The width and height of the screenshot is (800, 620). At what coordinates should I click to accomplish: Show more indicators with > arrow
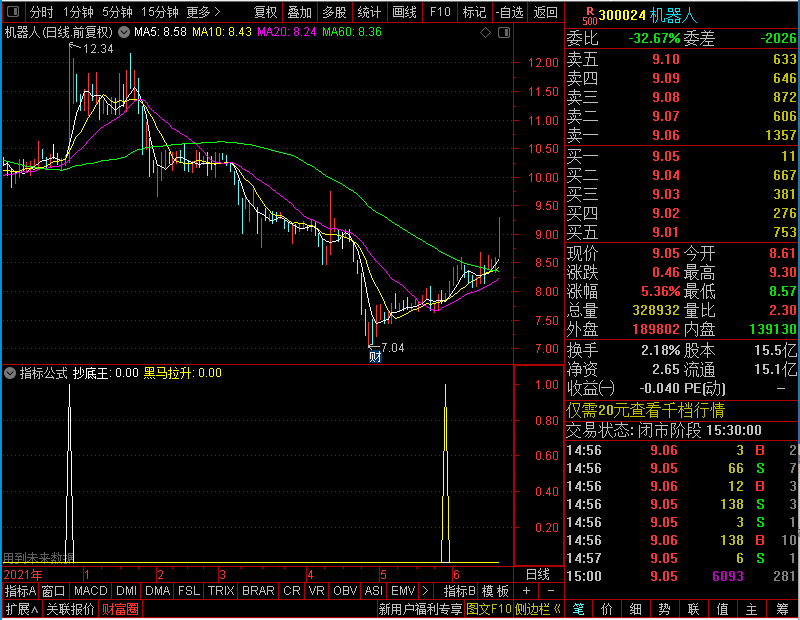(x=426, y=591)
